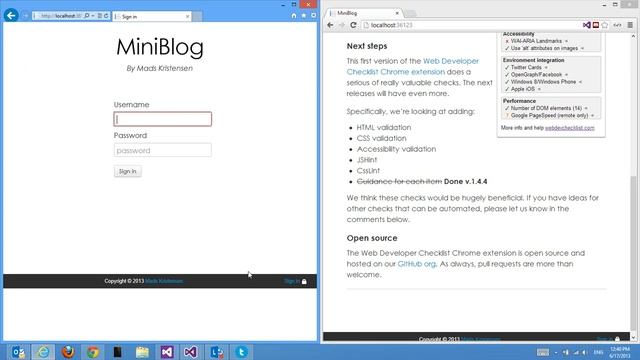Expand the Google PageSpeed item
Viewport: 640px width, 360px height.
tap(593, 116)
